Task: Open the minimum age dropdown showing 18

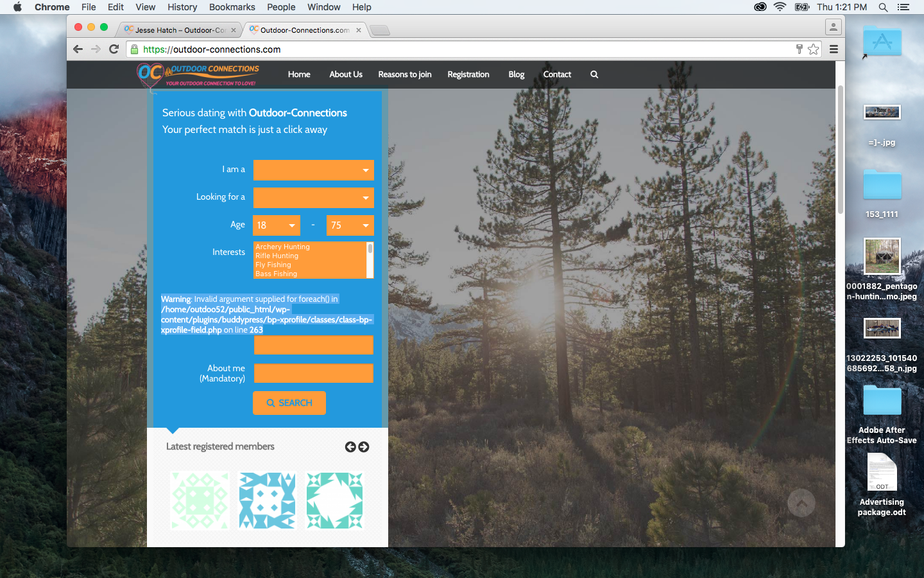Action: [x=277, y=225]
